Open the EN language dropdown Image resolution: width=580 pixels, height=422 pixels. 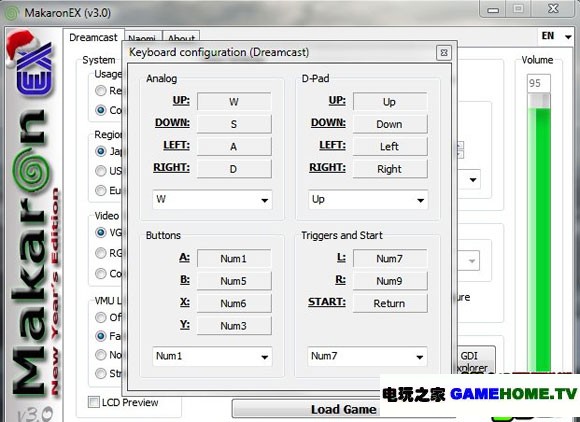pos(556,36)
